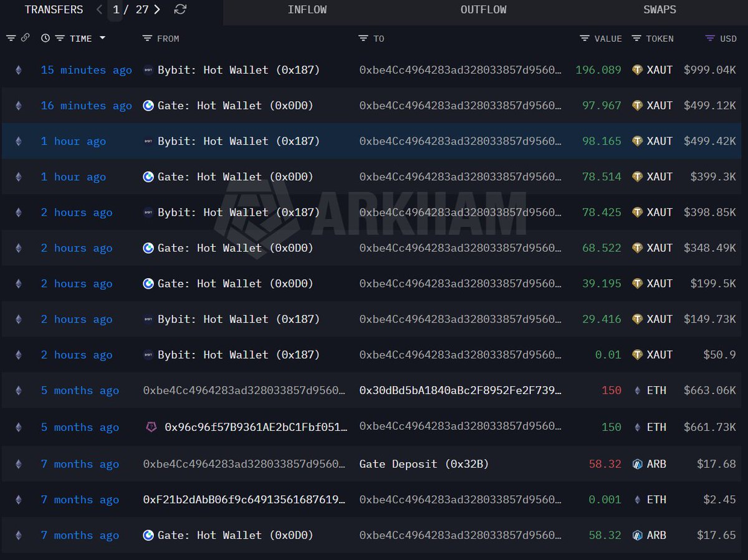Open address 0x30dBd5bA1840aBc2F8952Fe2F739
Screen dimensions: 748x560
[x=460, y=390]
